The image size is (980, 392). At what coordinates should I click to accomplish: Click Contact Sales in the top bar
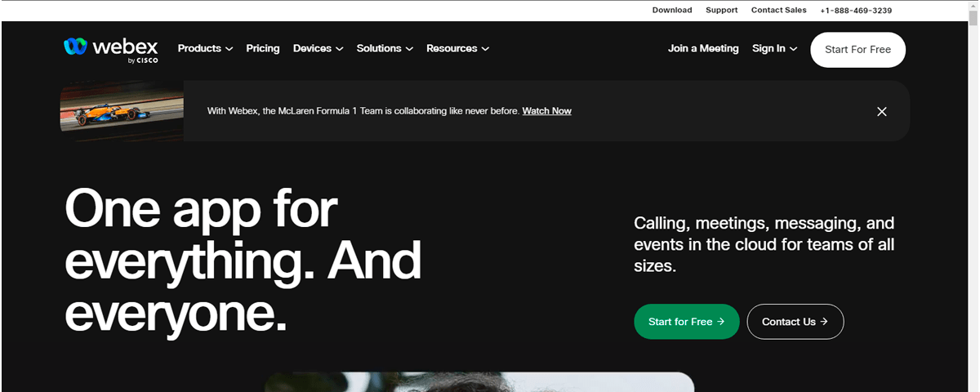[778, 11]
